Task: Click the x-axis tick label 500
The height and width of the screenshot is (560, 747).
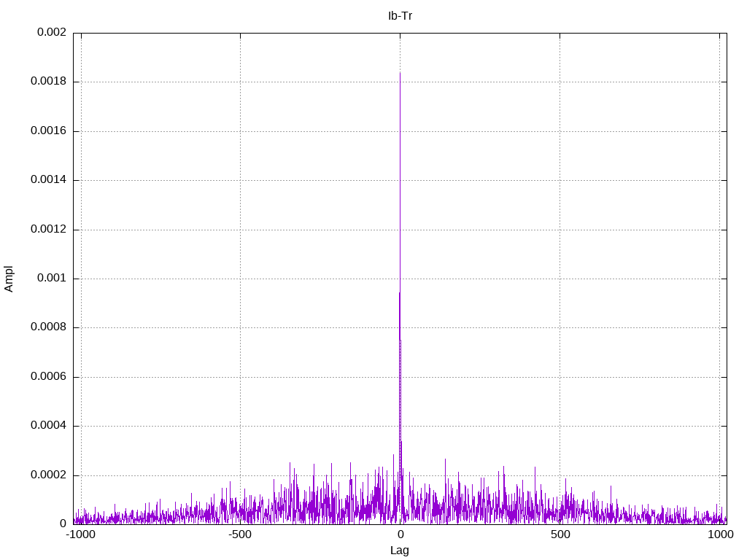Action: click(560, 534)
